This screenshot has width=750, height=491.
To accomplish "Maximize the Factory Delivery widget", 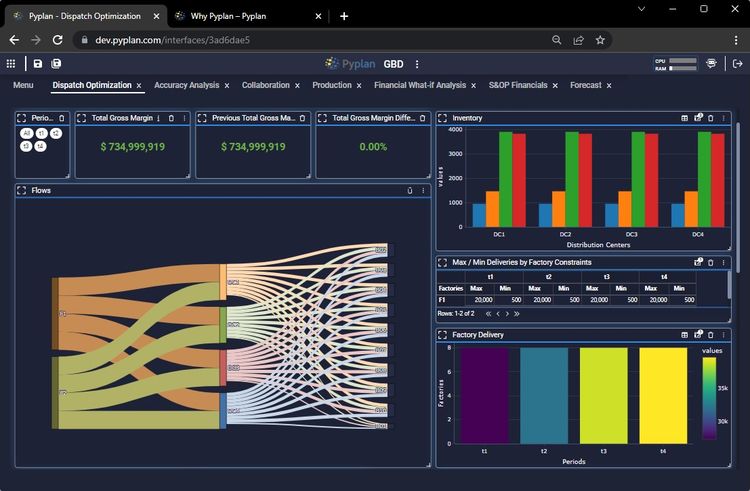I will pos(443,335).
